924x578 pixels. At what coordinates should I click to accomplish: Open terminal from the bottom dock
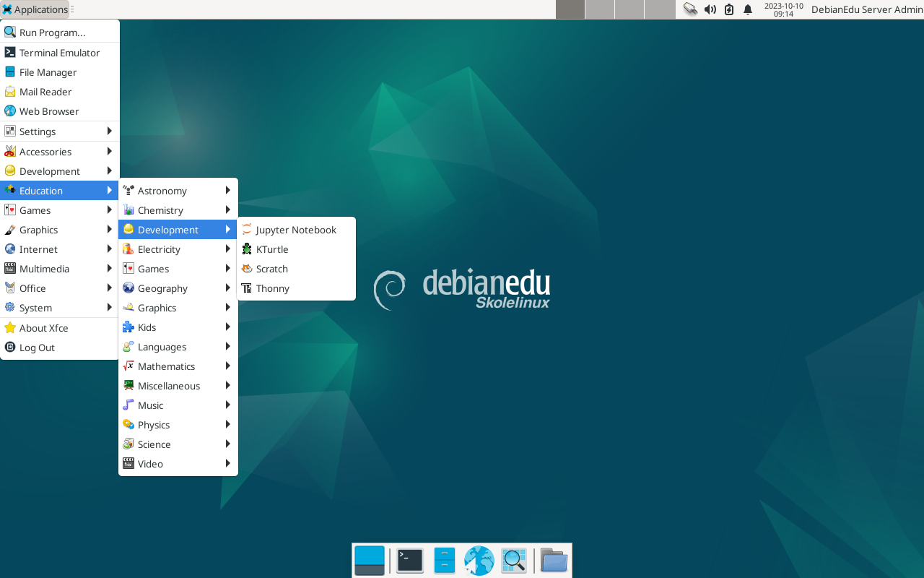coord(409,561)
